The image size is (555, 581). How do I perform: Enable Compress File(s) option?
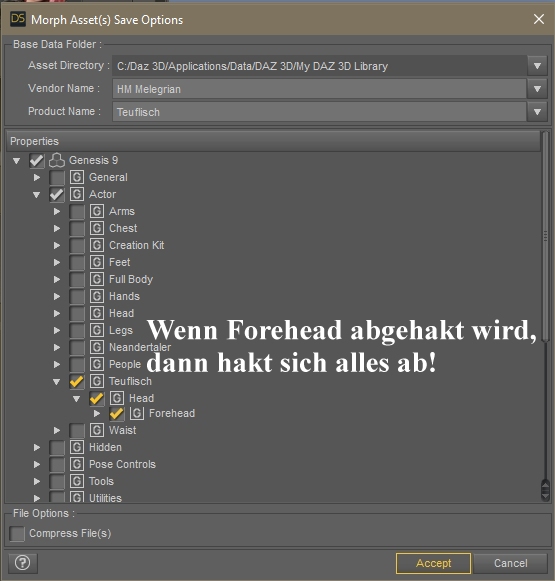[x=17, y=534]
